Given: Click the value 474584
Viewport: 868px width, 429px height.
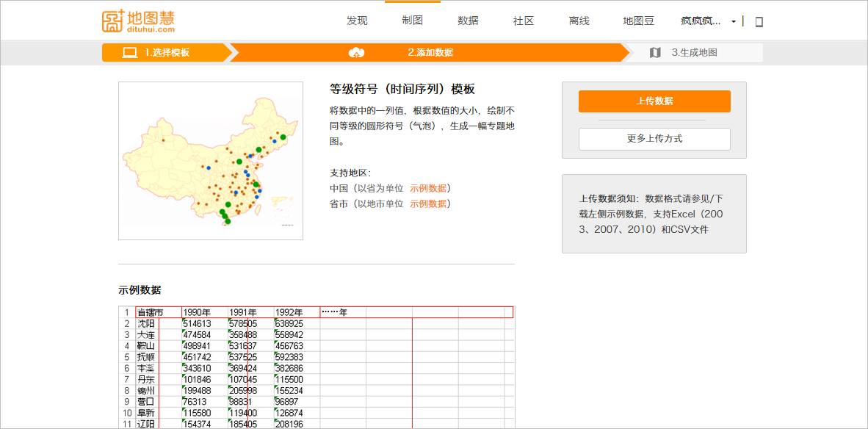Looking at the screenshot, I should (x=197, y=335).
